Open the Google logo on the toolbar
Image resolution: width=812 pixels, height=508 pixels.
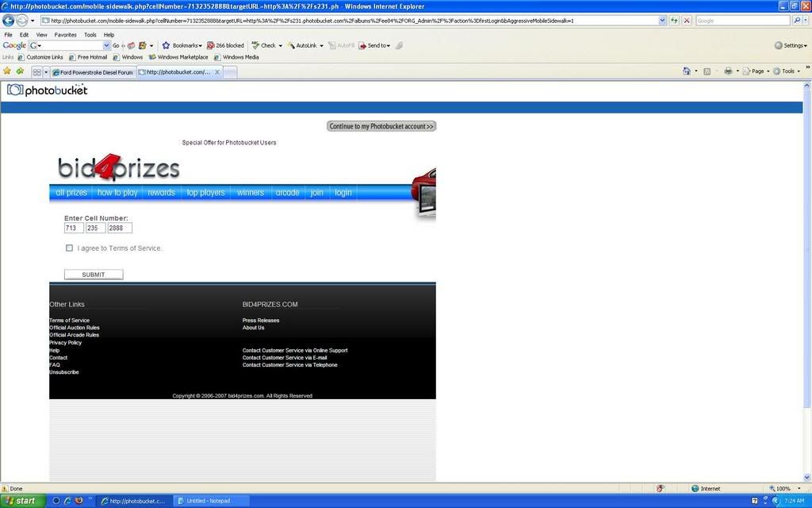14,45
